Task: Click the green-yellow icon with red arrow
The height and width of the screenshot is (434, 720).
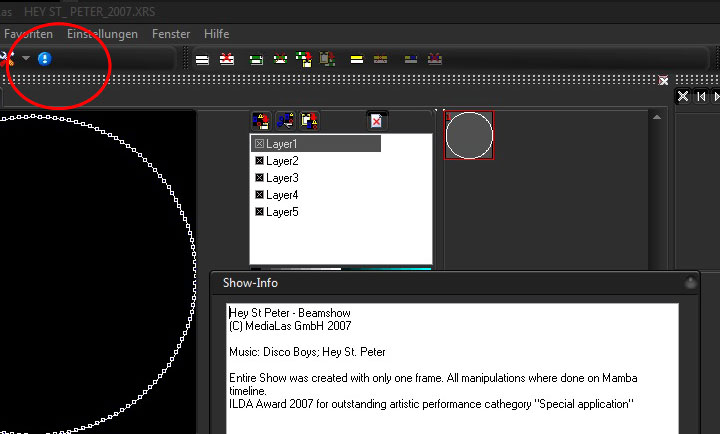Action: [304, 59]
